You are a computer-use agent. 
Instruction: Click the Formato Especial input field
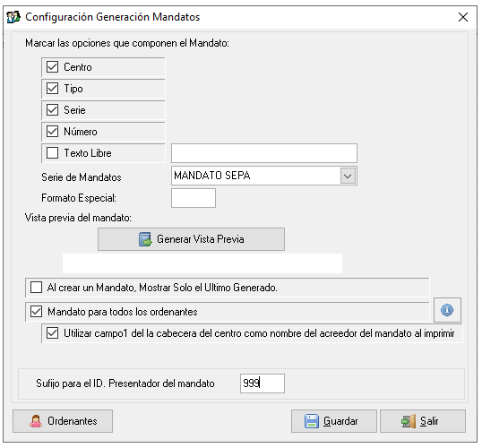coord(194,198)
